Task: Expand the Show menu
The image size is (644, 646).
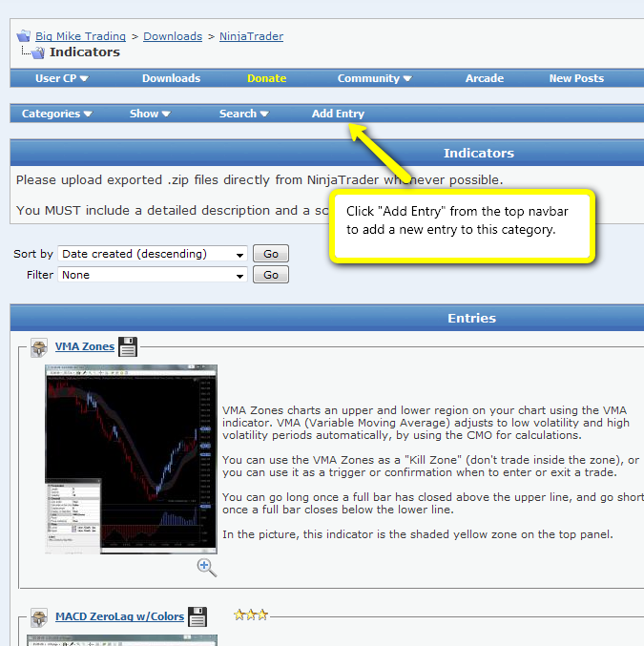Action: click(150, 114)
